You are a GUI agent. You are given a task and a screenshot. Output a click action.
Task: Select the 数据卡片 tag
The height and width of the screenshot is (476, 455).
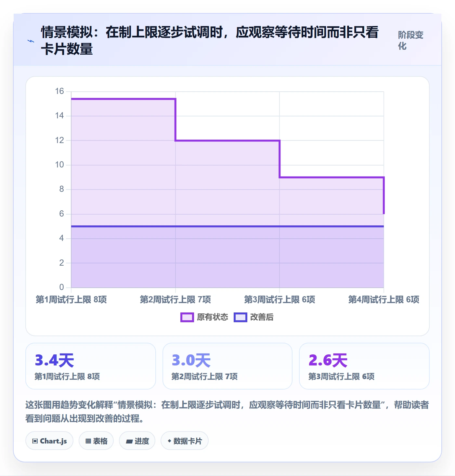pos(185,441)
